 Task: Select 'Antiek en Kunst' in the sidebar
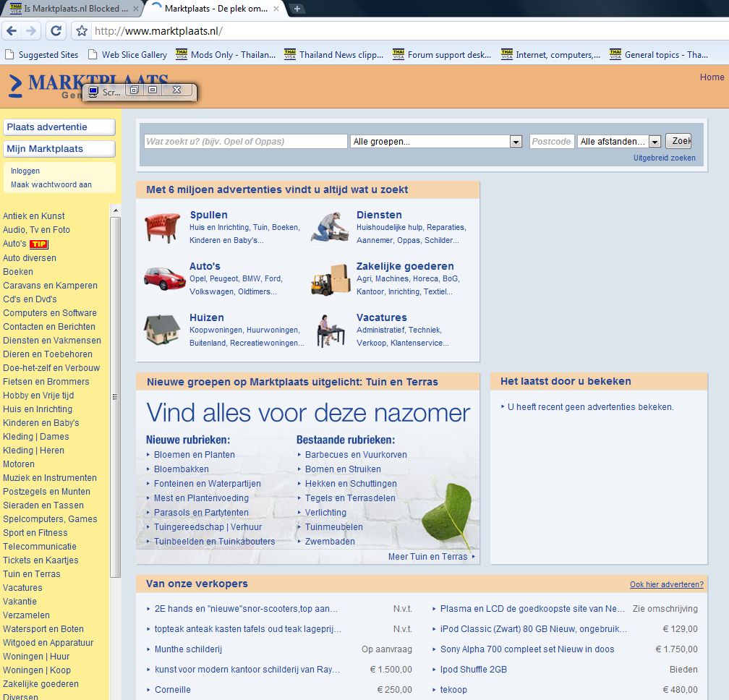click(x=34, y=216)
